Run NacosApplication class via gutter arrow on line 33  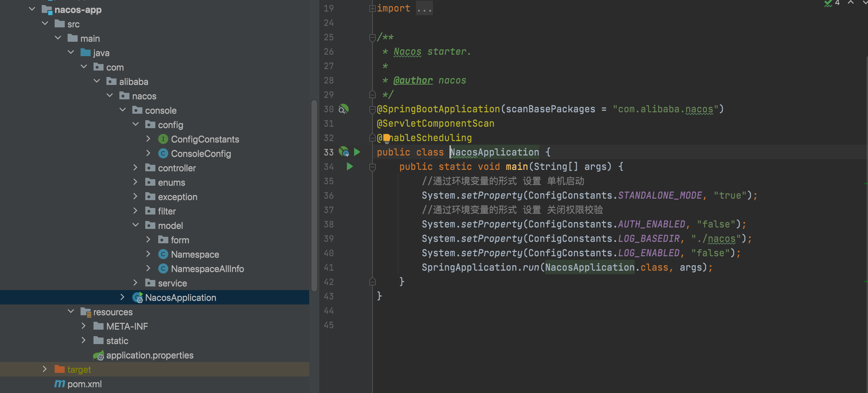point(357,152)
